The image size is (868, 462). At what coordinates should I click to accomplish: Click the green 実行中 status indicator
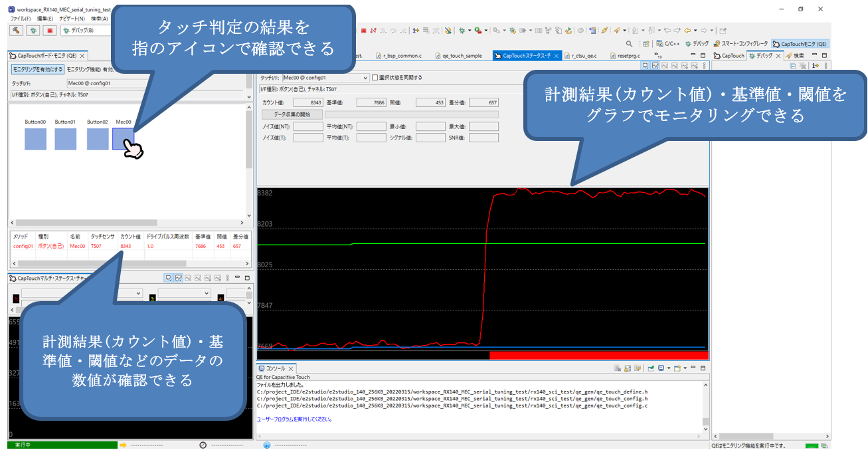coord(62,445)
